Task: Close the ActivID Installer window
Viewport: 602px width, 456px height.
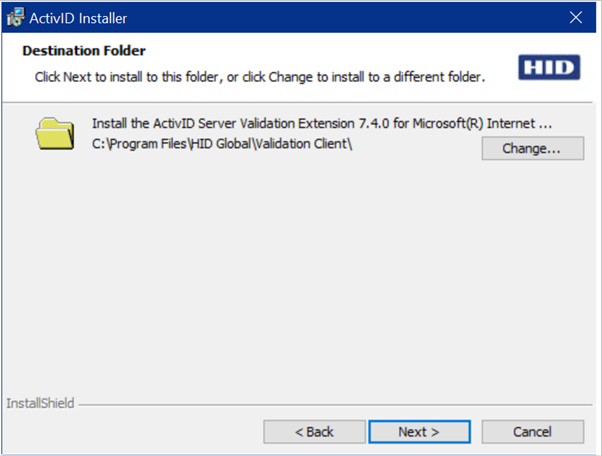Action: pyautogui.click(x=576, y=17)
